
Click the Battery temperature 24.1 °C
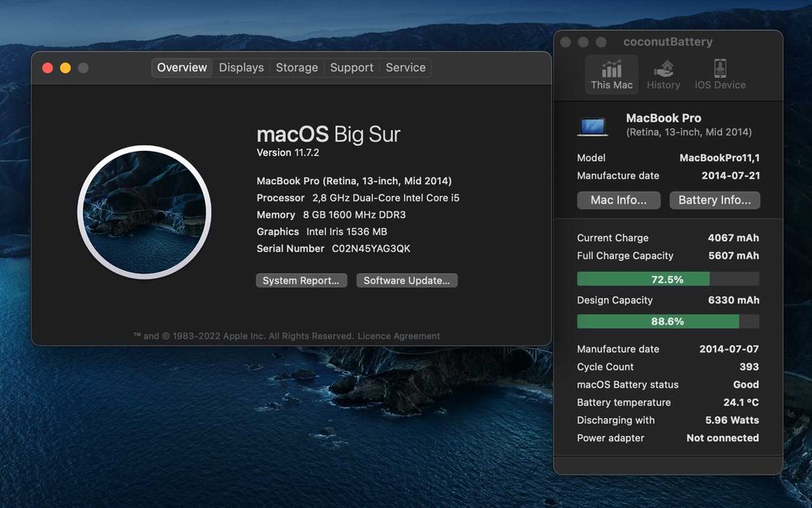pos(741,403)
